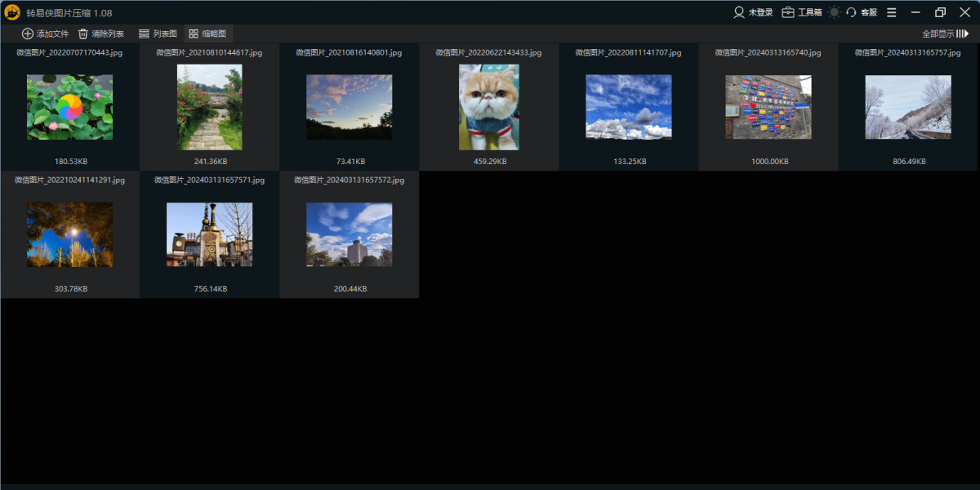Open the hamburger main menu
980x490 pixels.
click(x=891, y=12)
